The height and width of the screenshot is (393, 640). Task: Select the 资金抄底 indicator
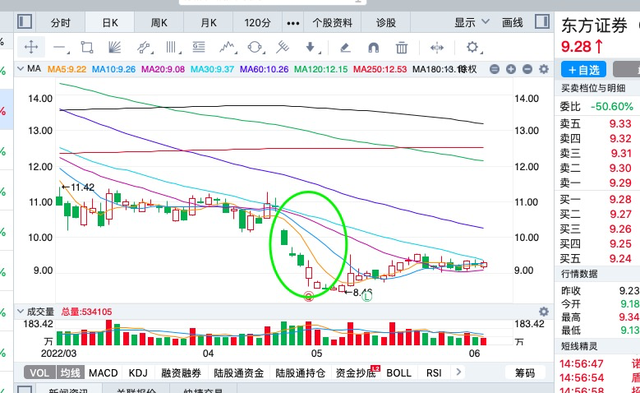tap(355, 373)
